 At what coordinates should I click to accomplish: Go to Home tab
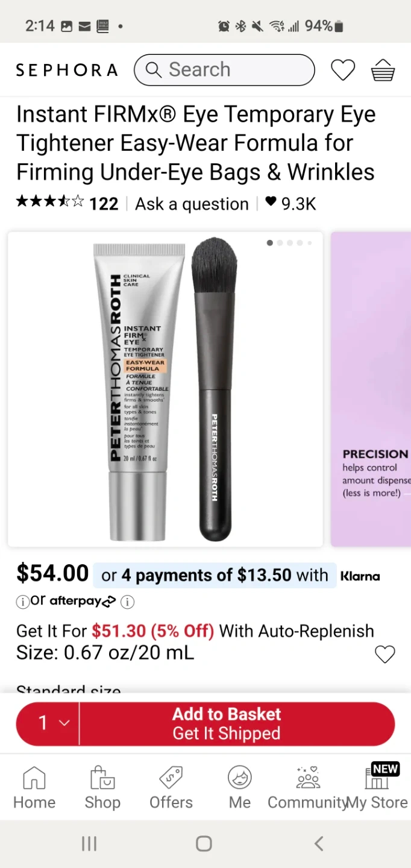tap(34, 787)
